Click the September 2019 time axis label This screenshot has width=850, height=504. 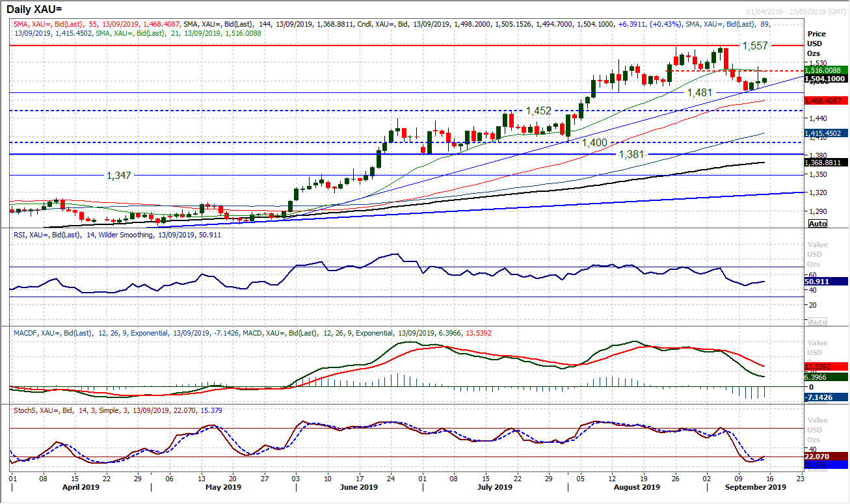click(757, 487)
